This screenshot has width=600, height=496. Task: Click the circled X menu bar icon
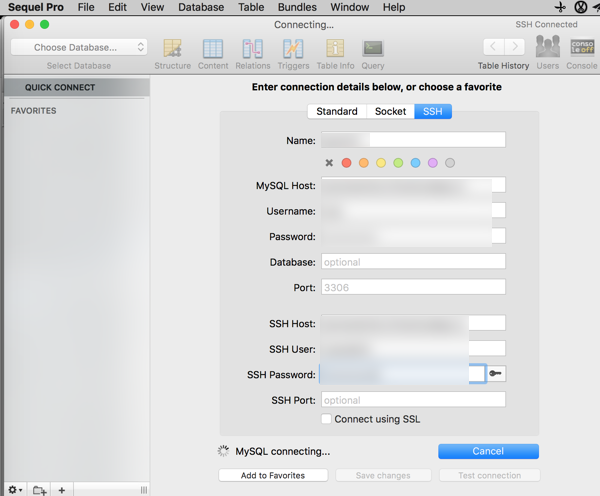(x=580, y=7)
